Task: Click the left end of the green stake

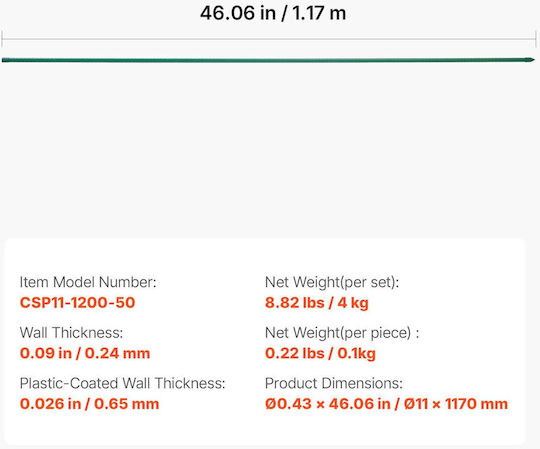Action: coord(4,61)
